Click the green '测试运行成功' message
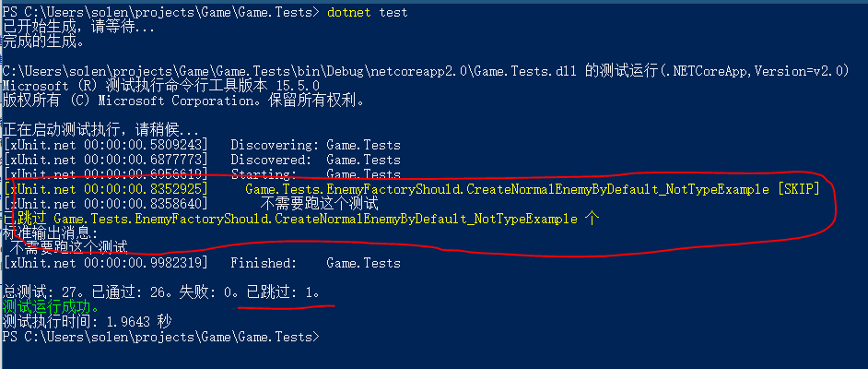 (x=51, y=307)
